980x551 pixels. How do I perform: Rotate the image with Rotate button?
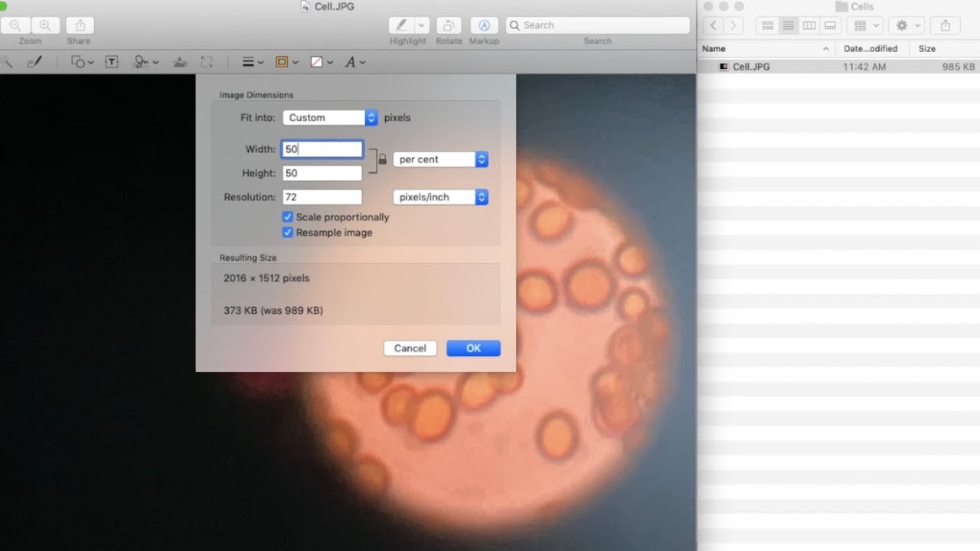coord(449,25)
